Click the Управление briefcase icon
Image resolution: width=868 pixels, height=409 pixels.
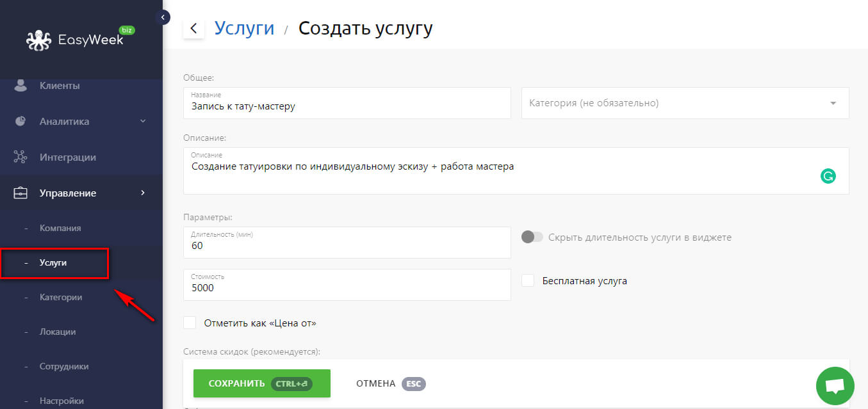[x=20, y=193]
